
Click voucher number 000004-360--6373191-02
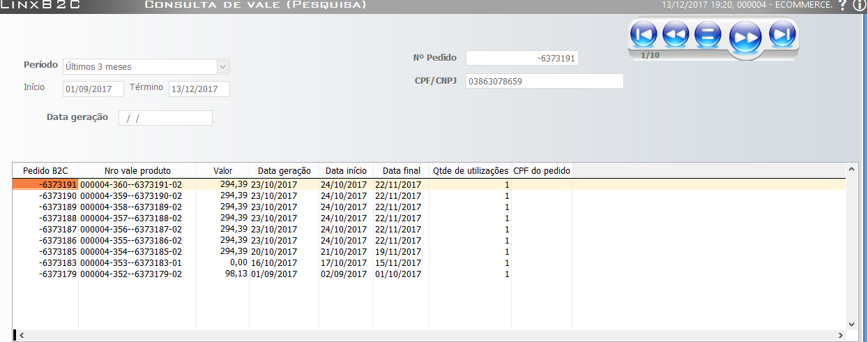click(131, 185)
